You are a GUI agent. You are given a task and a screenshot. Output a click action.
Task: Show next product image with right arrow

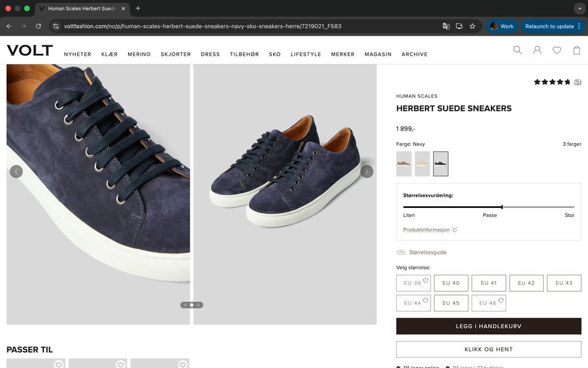pyautogui.click(x=367, y=172)
